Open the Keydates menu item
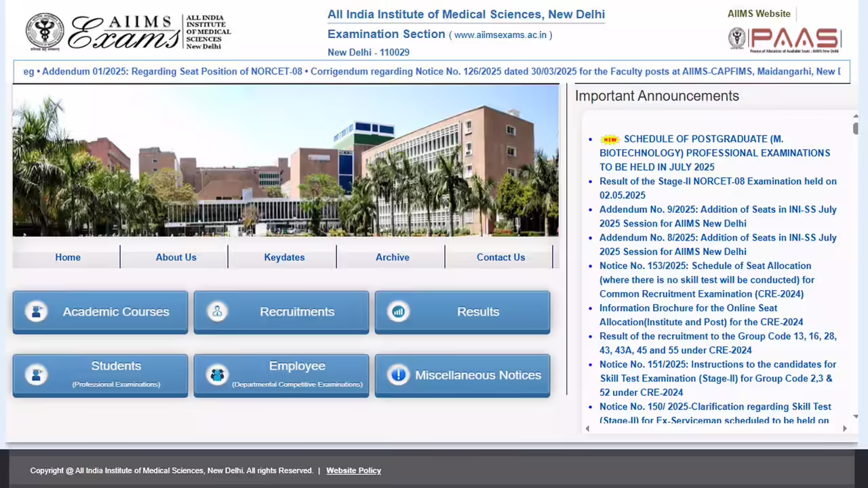868x488 pixels. point(284,258)
